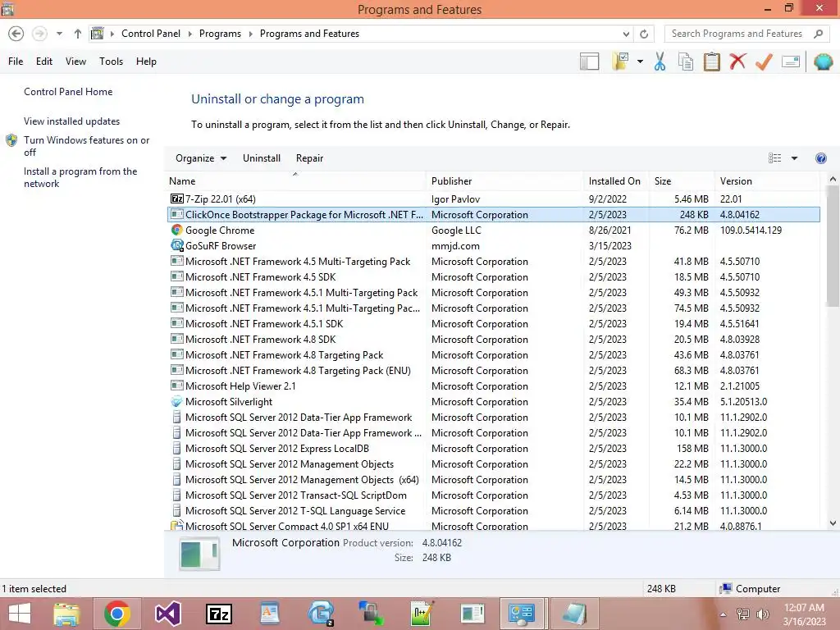
Task: Open the Edit menu
Action: point(44,62)
